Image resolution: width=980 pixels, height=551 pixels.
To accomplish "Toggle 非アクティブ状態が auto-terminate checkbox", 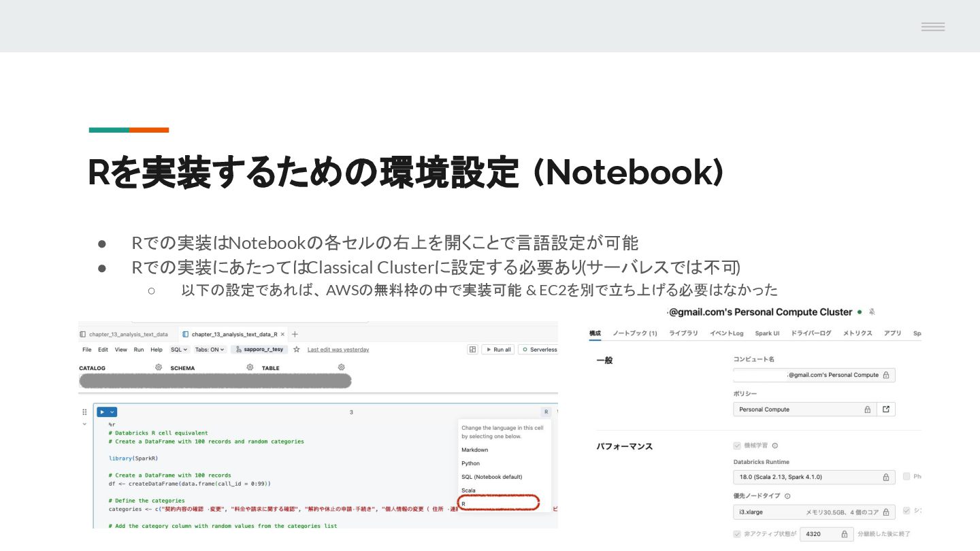I will (737, 534).
